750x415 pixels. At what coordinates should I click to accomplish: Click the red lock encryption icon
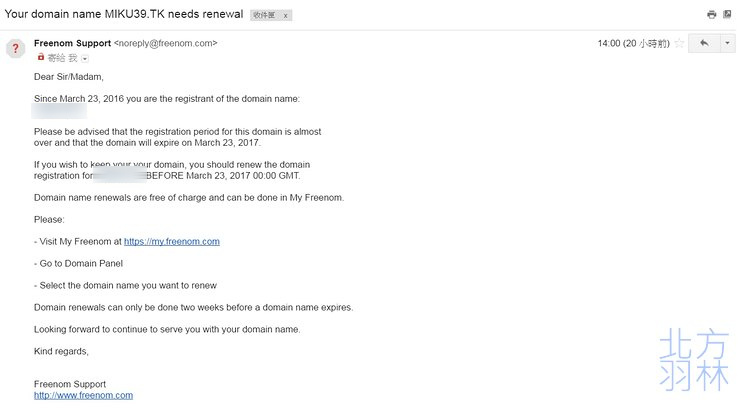point(41,57)
